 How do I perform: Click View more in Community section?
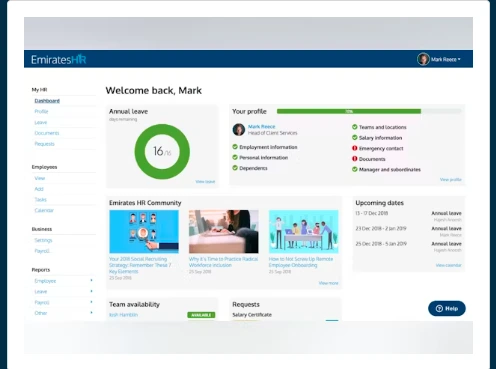328,283
